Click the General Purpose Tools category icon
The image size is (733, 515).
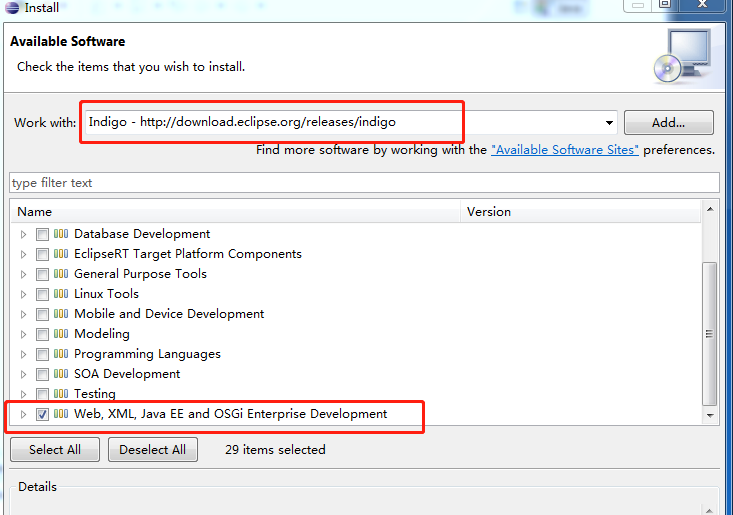(61, 274)
